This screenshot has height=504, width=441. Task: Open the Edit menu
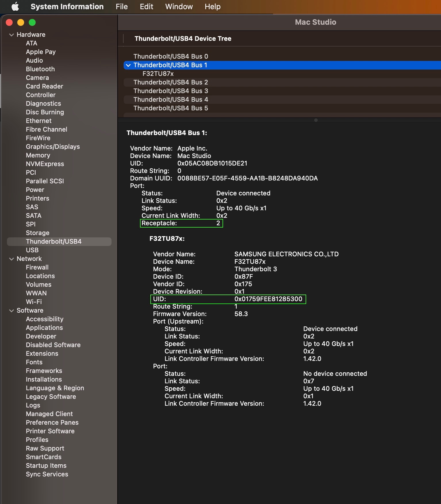146,7
